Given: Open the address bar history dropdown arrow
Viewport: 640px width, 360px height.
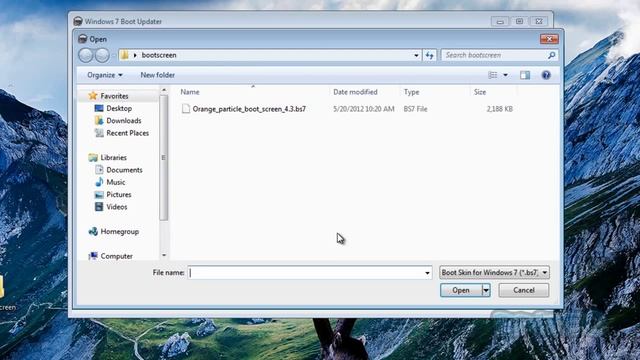Looking at the screenshot, I should click(x=416, y=55).
